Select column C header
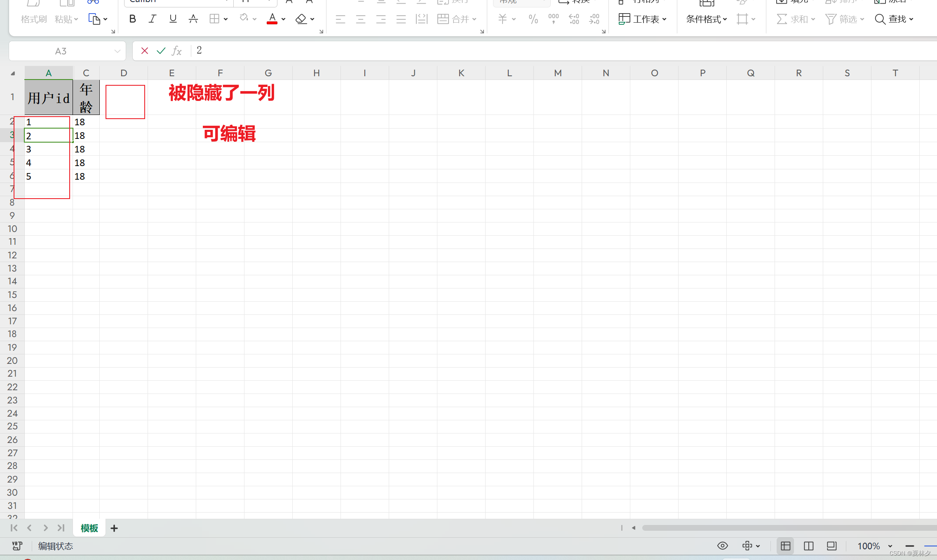Viewport: 937px width, 560px height. tap(86, 73)
